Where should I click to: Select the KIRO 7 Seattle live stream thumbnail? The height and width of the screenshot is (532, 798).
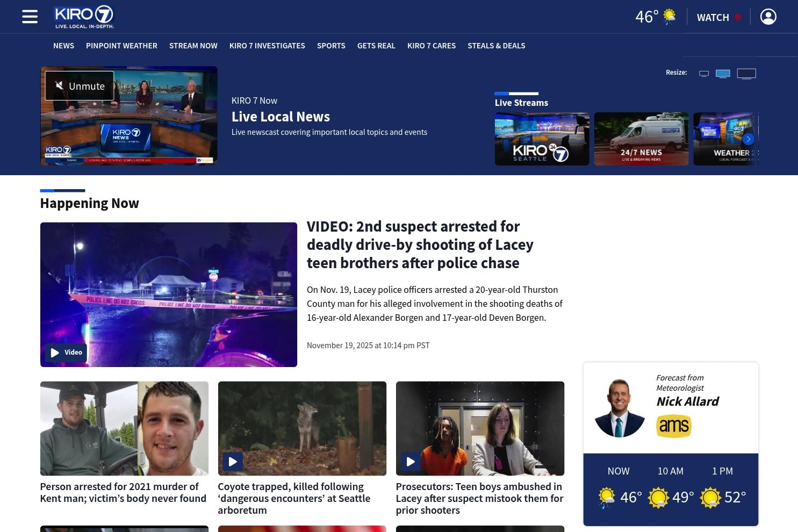click(x=542, y=139)
